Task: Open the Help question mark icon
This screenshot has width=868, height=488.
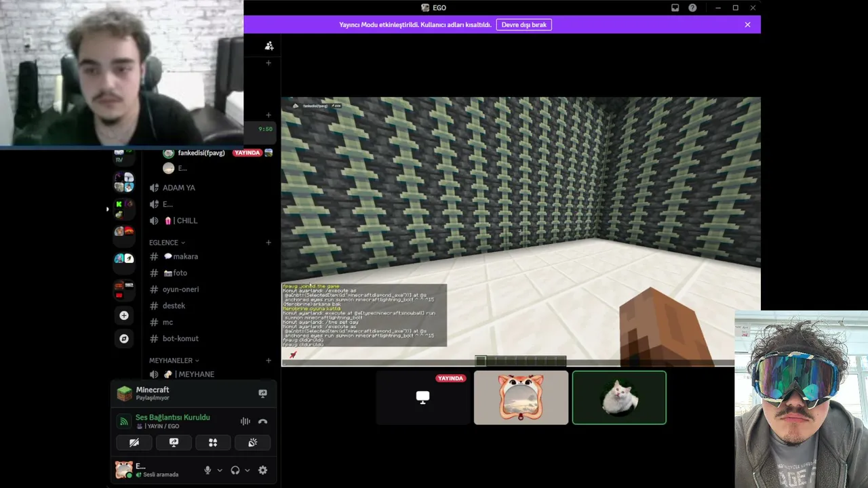Action: (x=692, y=8)
